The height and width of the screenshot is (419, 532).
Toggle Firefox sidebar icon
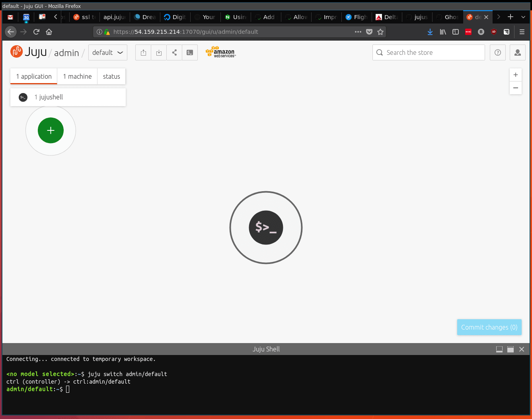point(456,32)
